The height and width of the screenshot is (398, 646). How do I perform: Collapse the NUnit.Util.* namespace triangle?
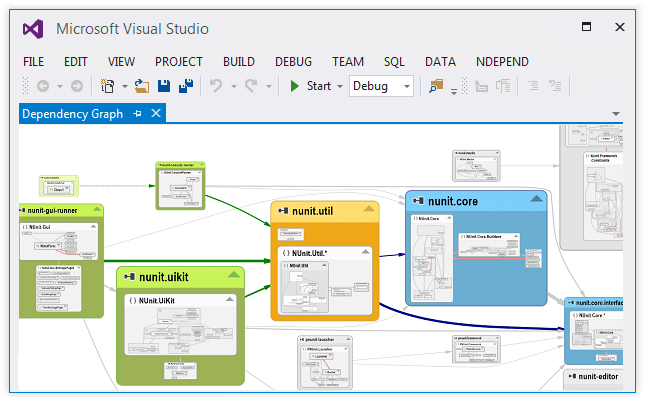365,252
